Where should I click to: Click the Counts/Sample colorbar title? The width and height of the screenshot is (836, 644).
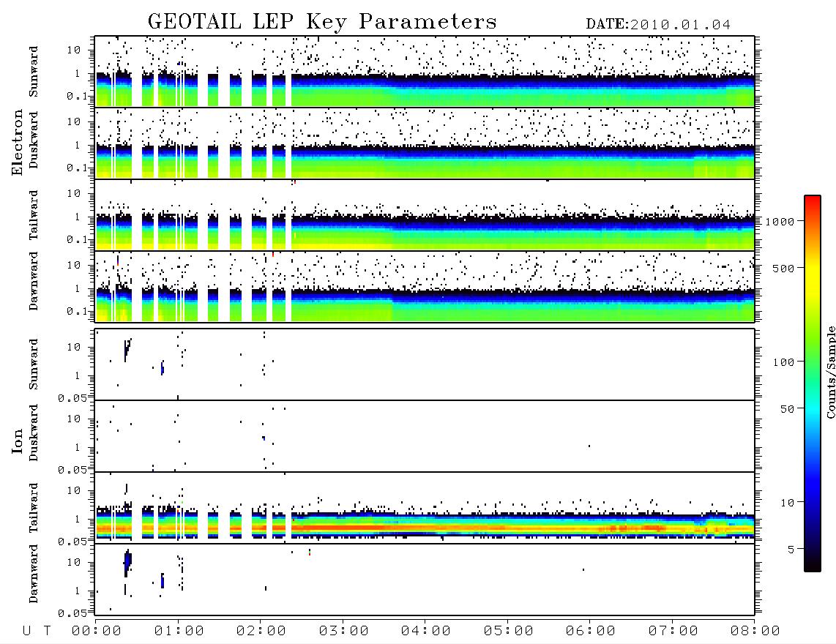830,372
